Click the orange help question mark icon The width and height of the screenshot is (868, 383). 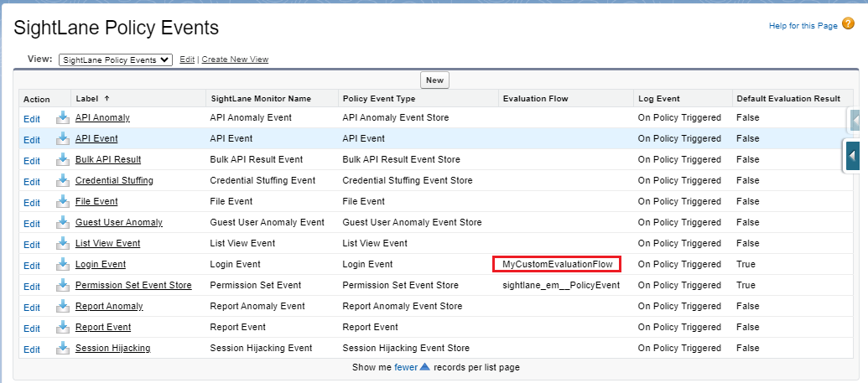848,23
